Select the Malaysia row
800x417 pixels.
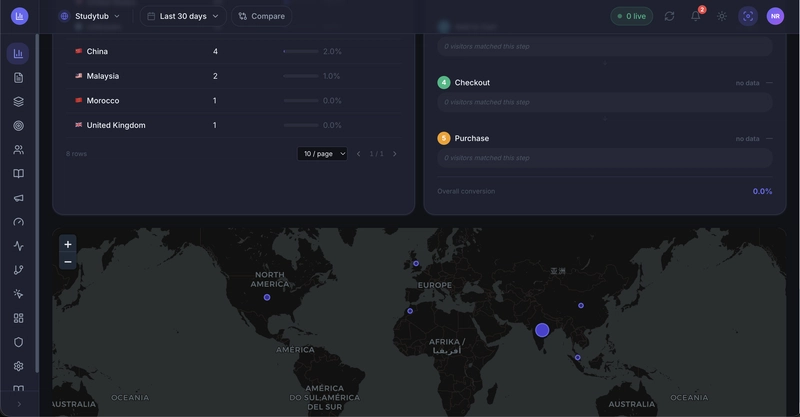(234, 76)
